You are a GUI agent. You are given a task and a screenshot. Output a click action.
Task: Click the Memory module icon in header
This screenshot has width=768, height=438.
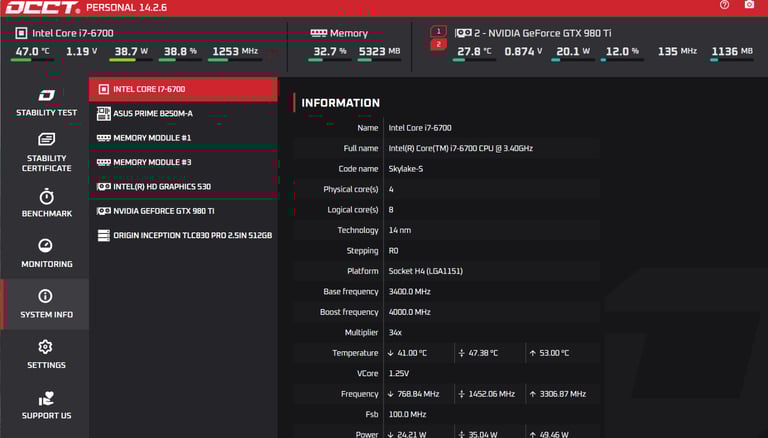[x=318, y=33]
